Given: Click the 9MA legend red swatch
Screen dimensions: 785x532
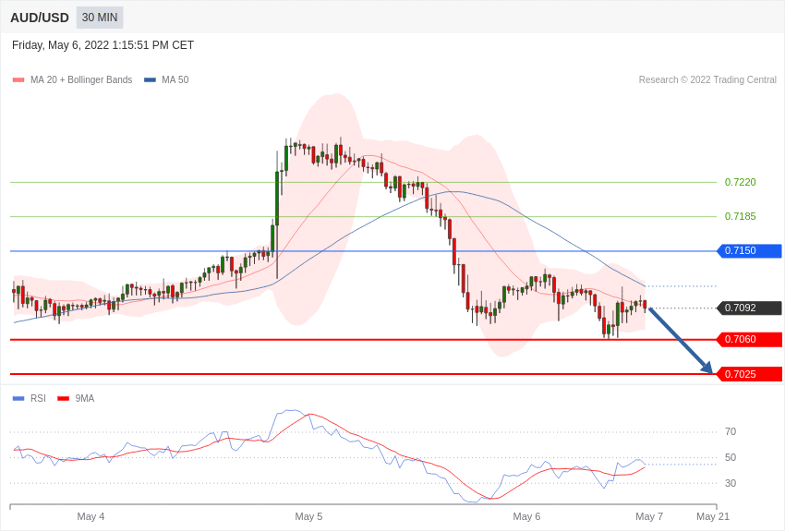Looking at the screenshot, I should (x=63, y=398).
